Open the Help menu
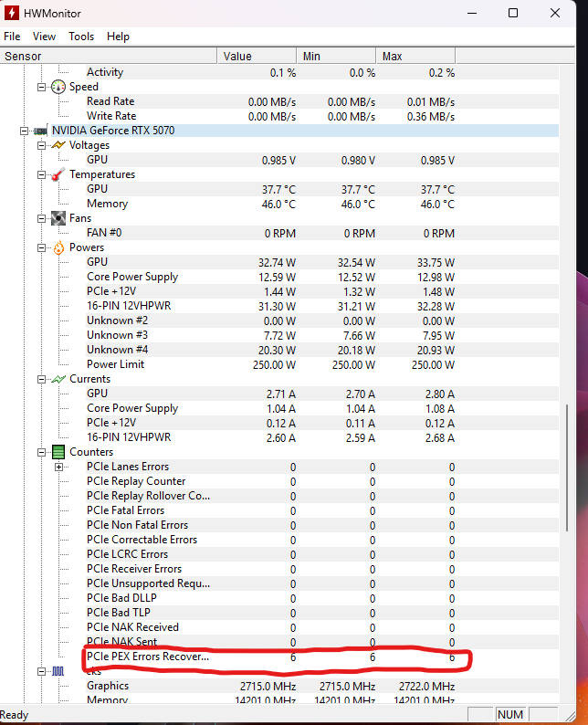588x725 pixels. pos(118,36)
